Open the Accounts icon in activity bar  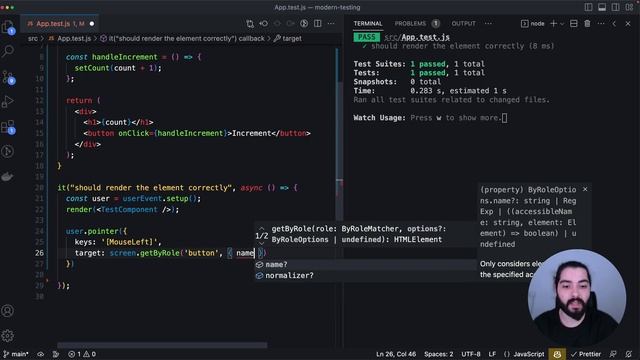[x=8, y=311]
